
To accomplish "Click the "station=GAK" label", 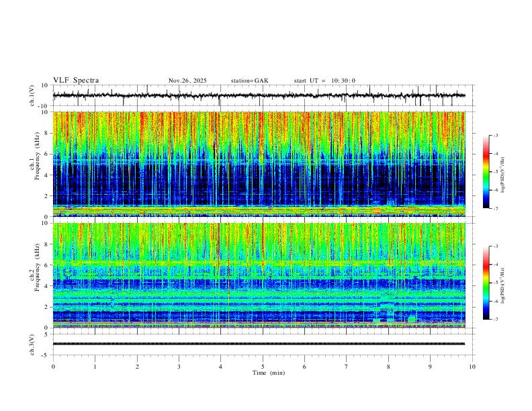I will pyautogui.click(x=250, y=81).
